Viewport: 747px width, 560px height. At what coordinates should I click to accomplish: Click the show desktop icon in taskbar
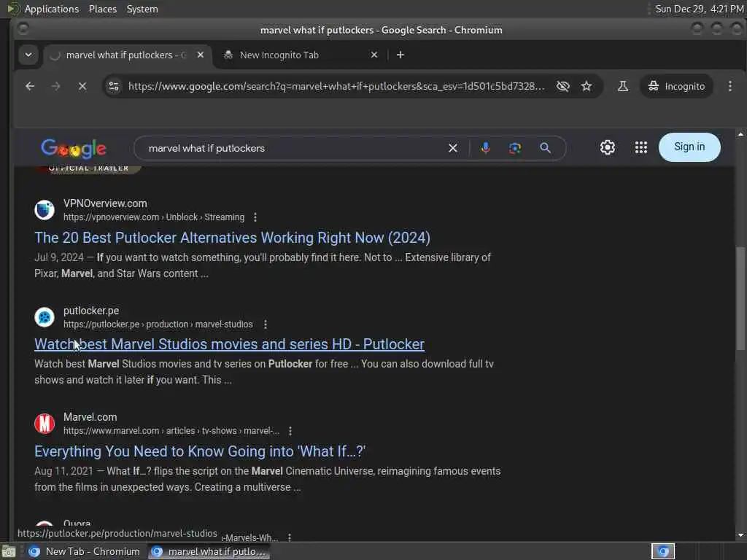click(x=9, y=551)
